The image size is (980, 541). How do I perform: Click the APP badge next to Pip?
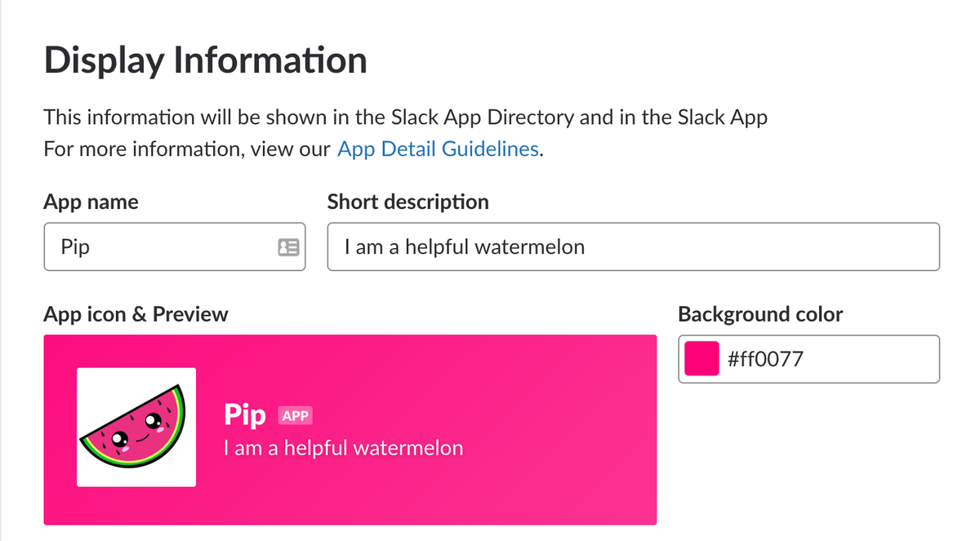295,416
